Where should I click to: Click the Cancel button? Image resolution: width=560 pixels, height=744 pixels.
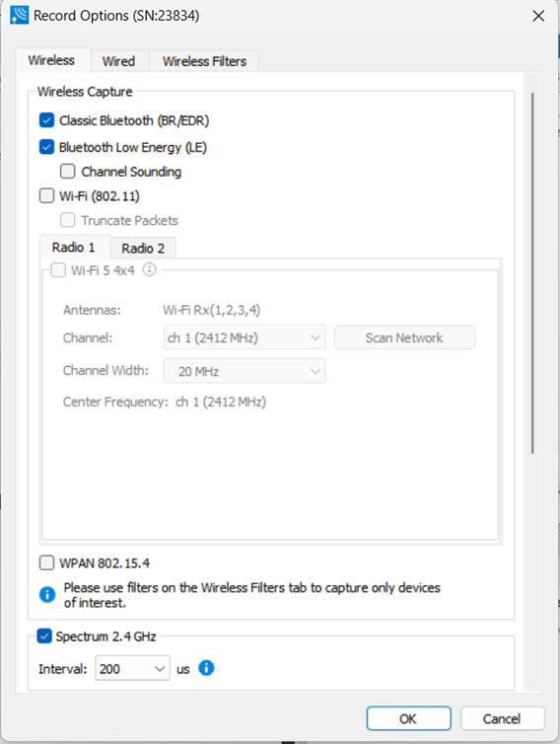tap(502, 718)
